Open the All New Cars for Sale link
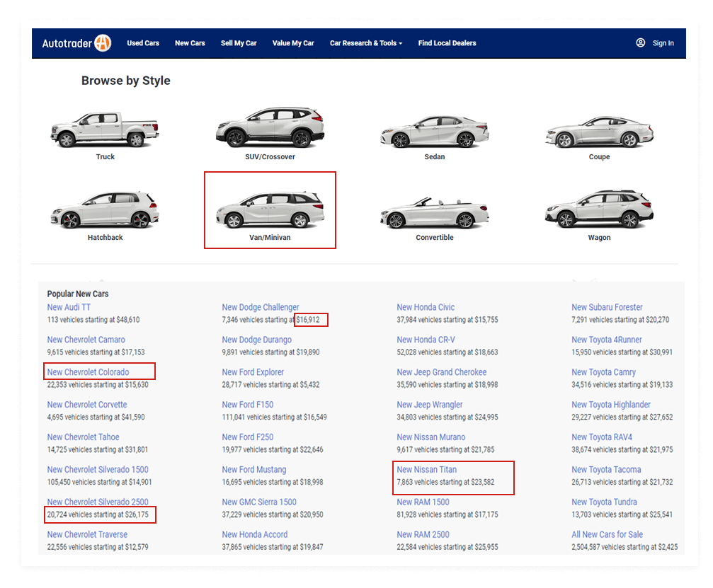This screenshot has width=713, height=588. tap(607, 535)
